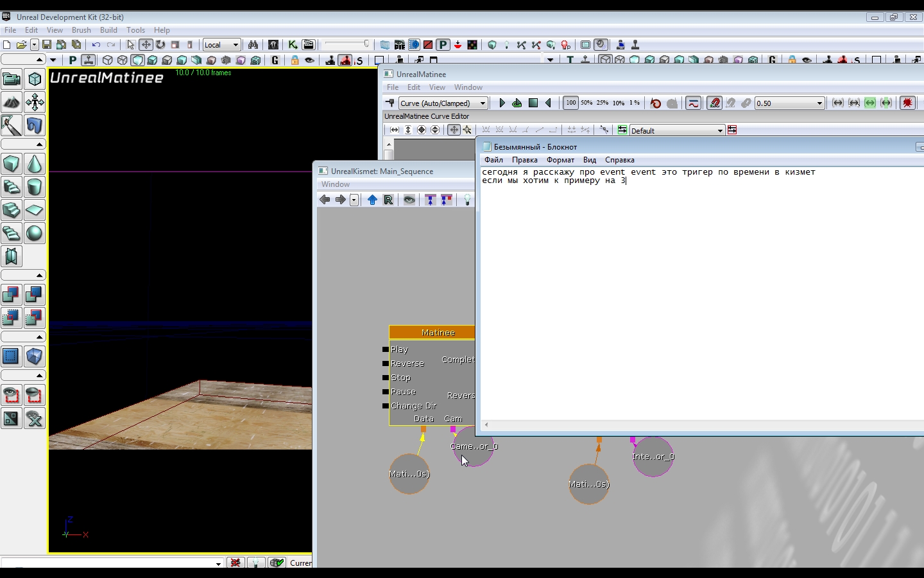The height and width of the screenshot is (578, 924).
Task: Click the CSG Add brush icon
Action: point(12,295)
